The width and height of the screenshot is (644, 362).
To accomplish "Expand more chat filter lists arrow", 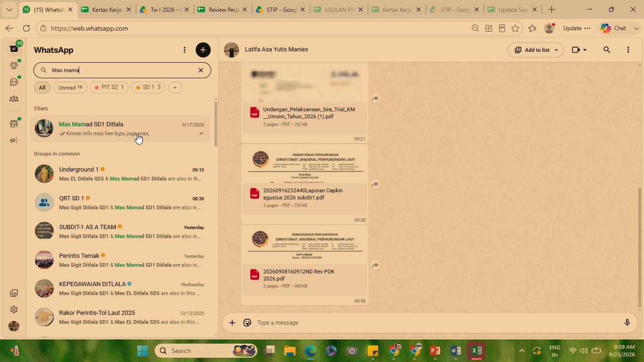I will tap(175, 88).
